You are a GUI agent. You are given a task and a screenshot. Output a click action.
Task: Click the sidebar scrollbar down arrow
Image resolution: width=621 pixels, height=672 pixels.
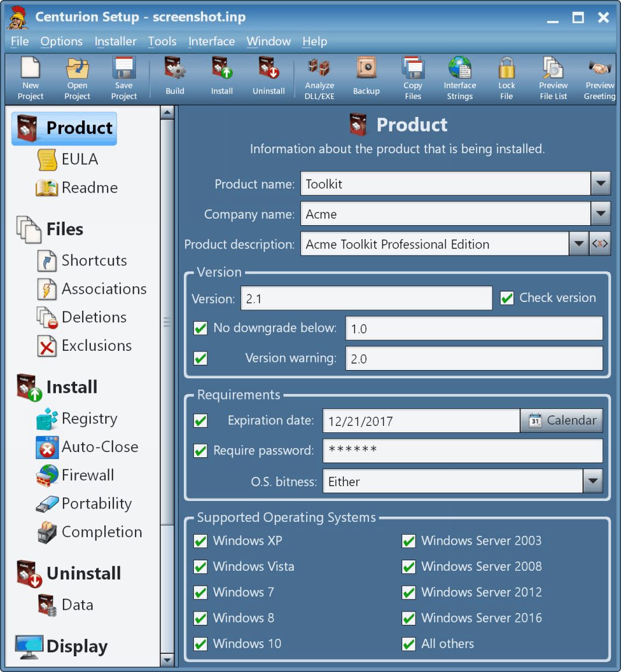pyautogui.click(x=167, y=660)
